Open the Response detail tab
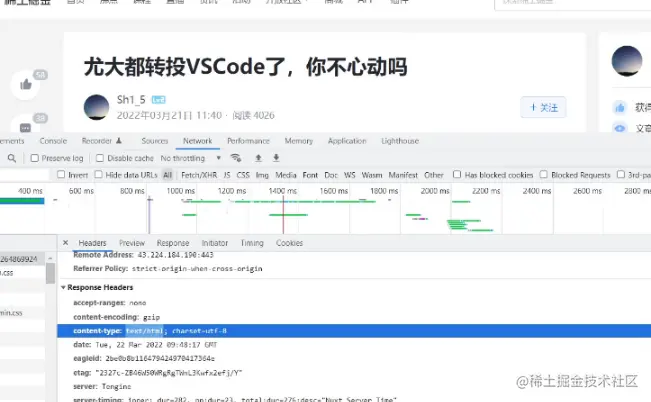Image resolution: width=651 pixels, height=402 pixels. click(173, 243)
